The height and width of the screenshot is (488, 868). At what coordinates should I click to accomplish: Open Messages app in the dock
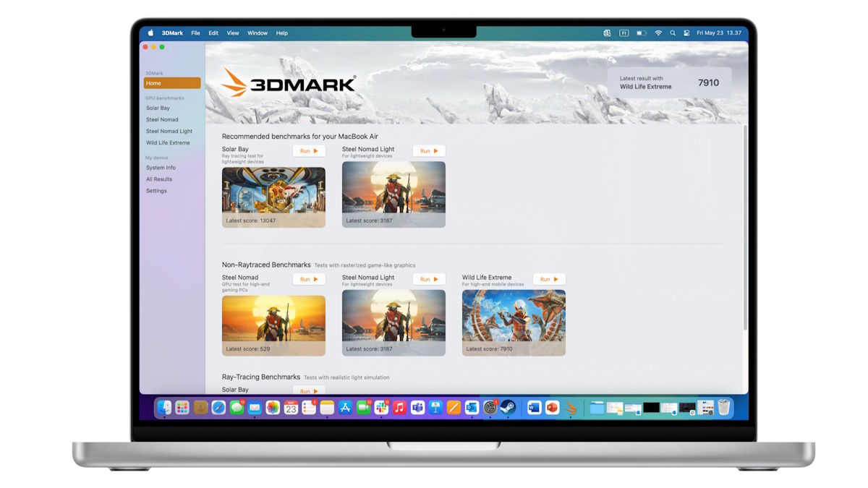(237, 408)
